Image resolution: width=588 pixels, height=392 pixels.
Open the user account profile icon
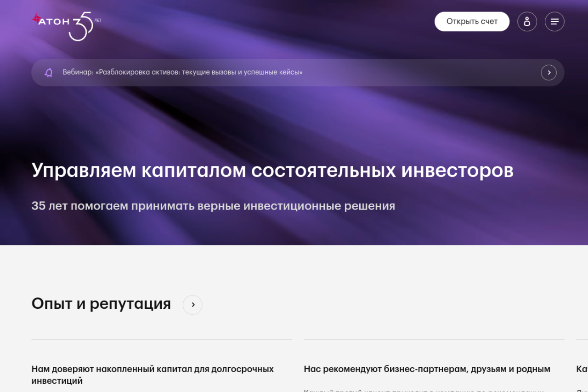(x=527, y=22)
